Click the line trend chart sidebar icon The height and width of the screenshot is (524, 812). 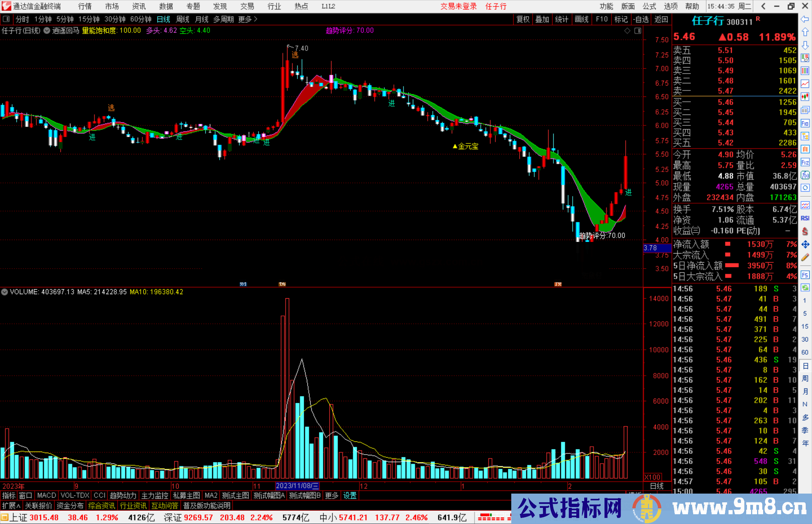pos(805,83)
